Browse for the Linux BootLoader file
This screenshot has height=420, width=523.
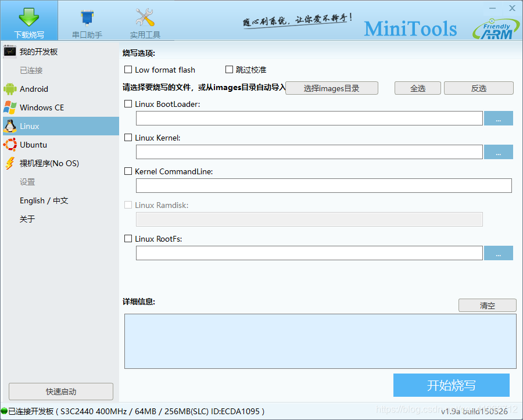[x=499, y=119]
